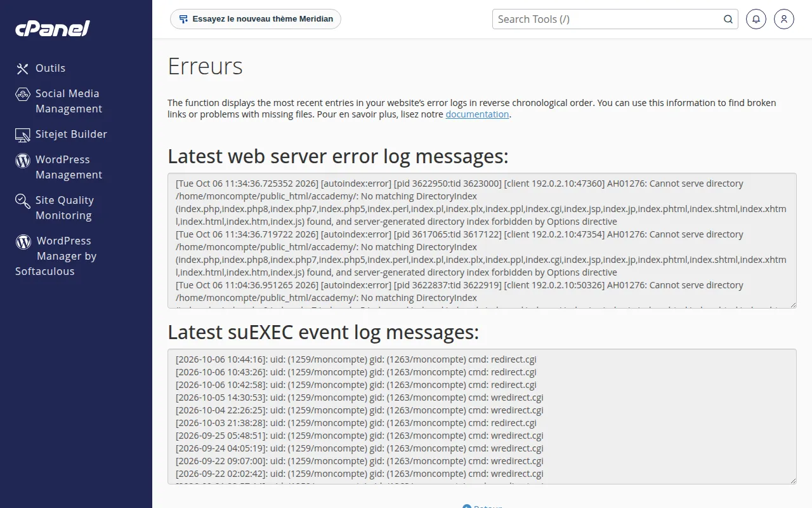
Task: Click the 'Latest suEXEC event log messages' heading
Action: coord(323,332)
